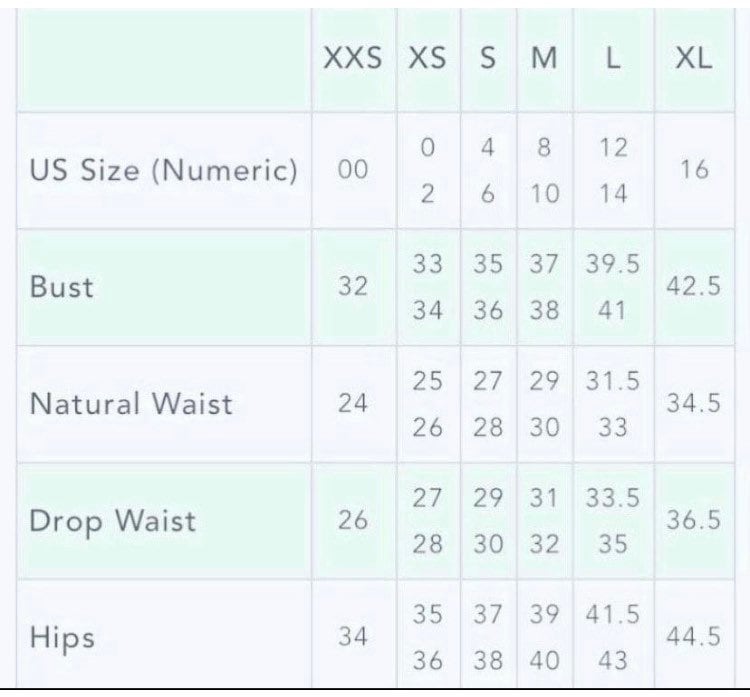Click the S size column header
Screen dimensions: 750x697
[x=488, y=59]
